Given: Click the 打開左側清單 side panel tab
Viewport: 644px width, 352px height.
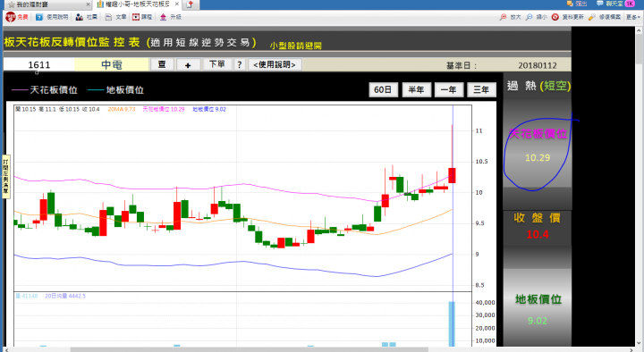Looking at the screenshot, I should pos(5,177).
